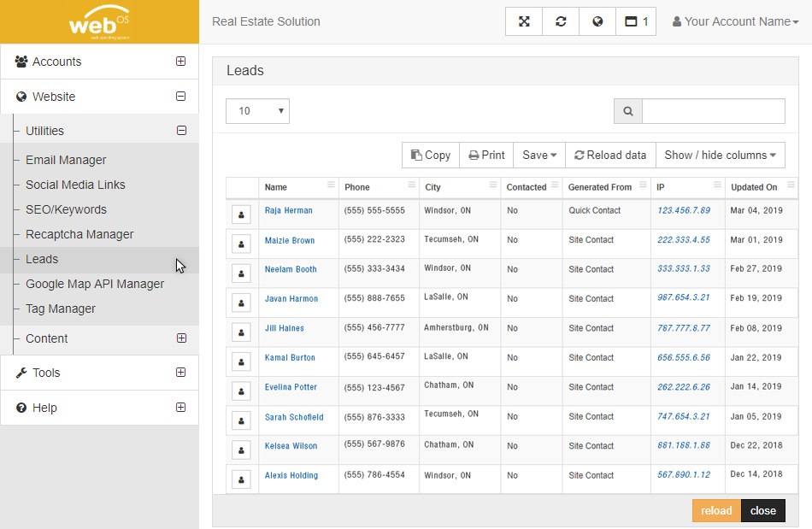Click phone cell (555) 876-3333
812x529 pixels.
374,417
